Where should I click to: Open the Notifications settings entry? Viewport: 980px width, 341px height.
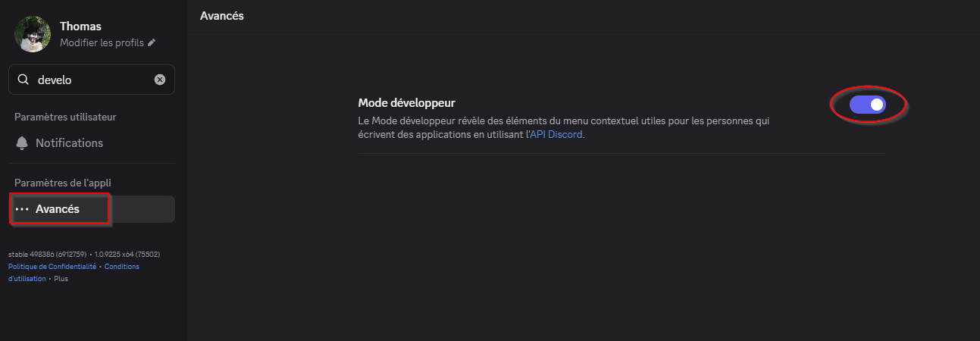click(x=69, y=143)
